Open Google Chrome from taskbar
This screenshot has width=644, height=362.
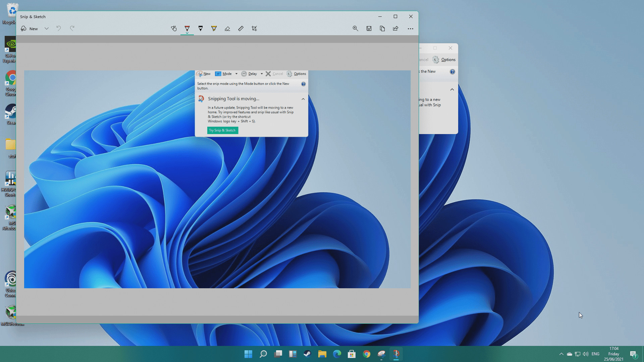point(367,354)
